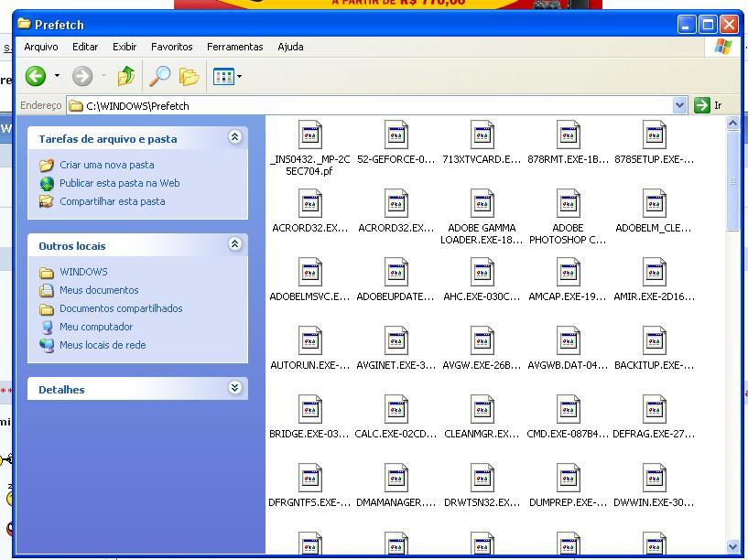Select the 878RMT.EXE-1B... file icon
Screen dimensions: 748x560
pyautogui.click(x=569, y=135)
